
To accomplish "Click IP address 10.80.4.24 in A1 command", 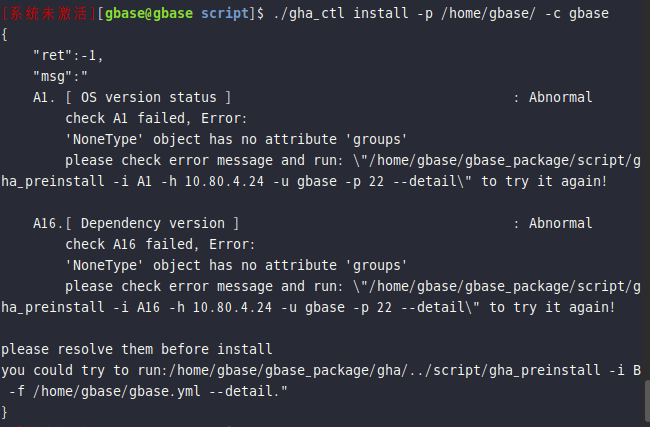I will tap(224, 182).
